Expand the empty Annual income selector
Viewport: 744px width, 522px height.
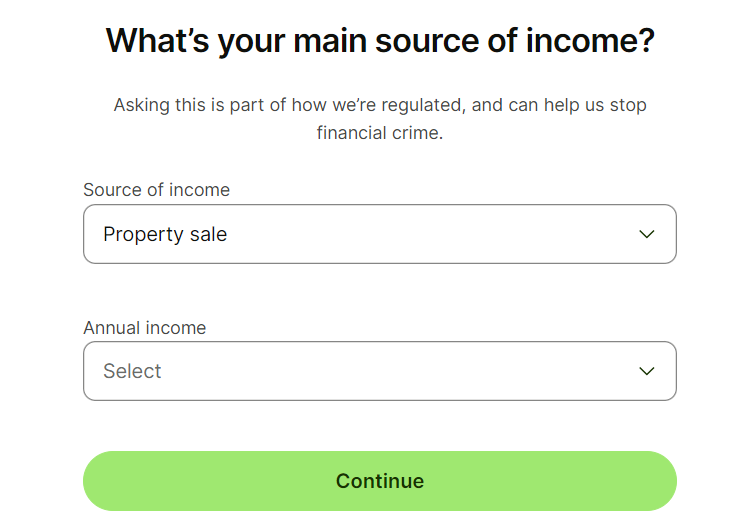tap(379, 371)
